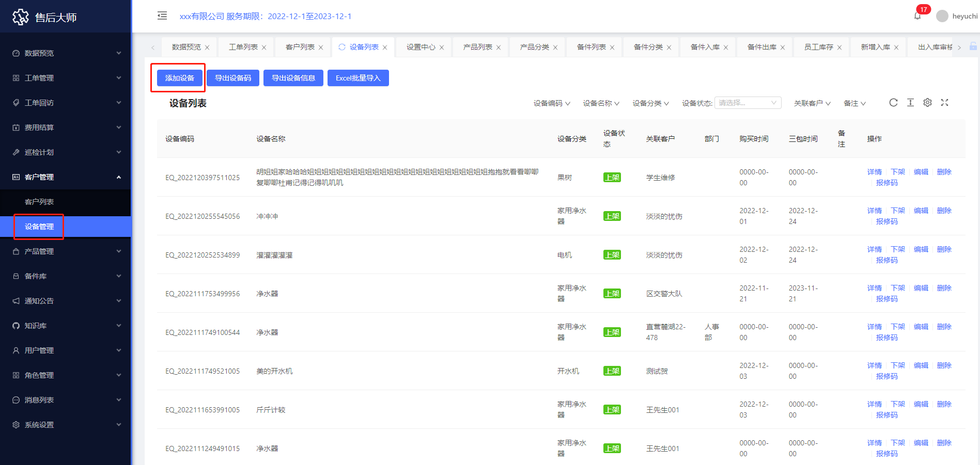The image size is (980, 465).
Task: Click the 添加设备 button
Action: tap(179, 78)
